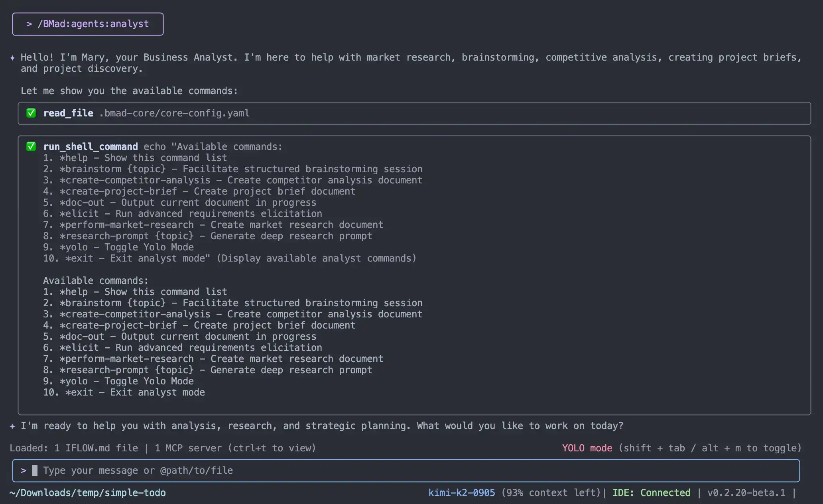Click the sparkle icon before Mary's greeting
Viewport: 823px width, 504px height.
[x=12, y=58]
